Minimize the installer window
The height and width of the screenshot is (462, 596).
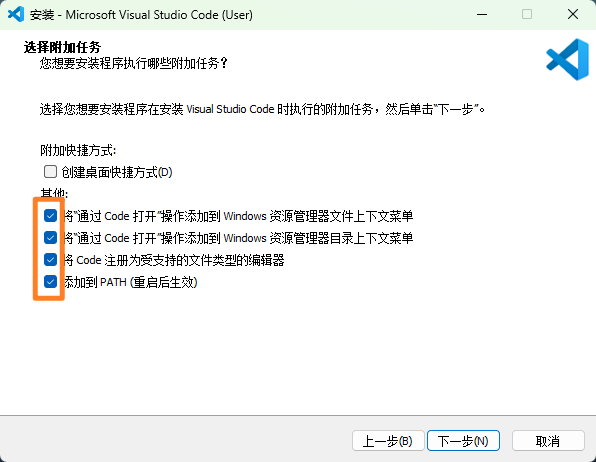point(482,14)
